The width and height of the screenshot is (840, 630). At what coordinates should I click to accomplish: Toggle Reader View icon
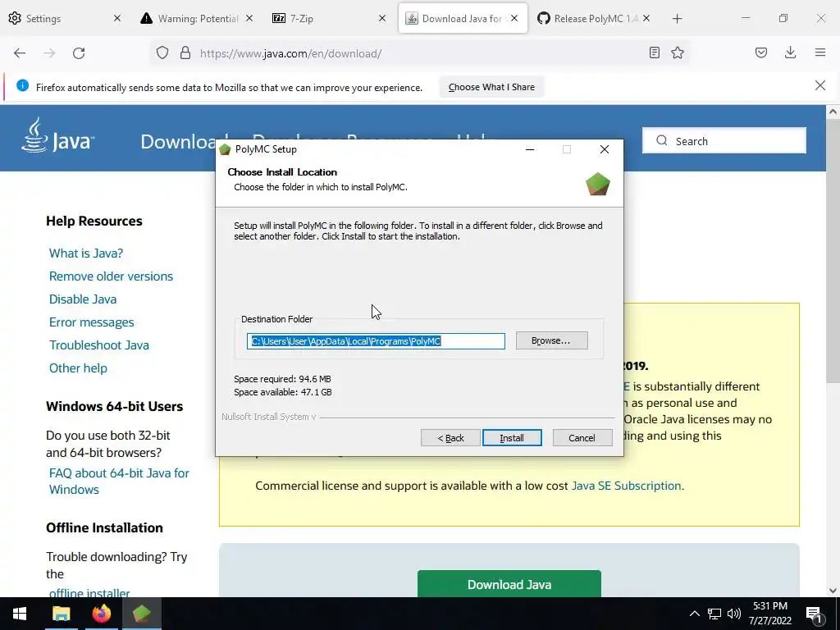point(654,52)
